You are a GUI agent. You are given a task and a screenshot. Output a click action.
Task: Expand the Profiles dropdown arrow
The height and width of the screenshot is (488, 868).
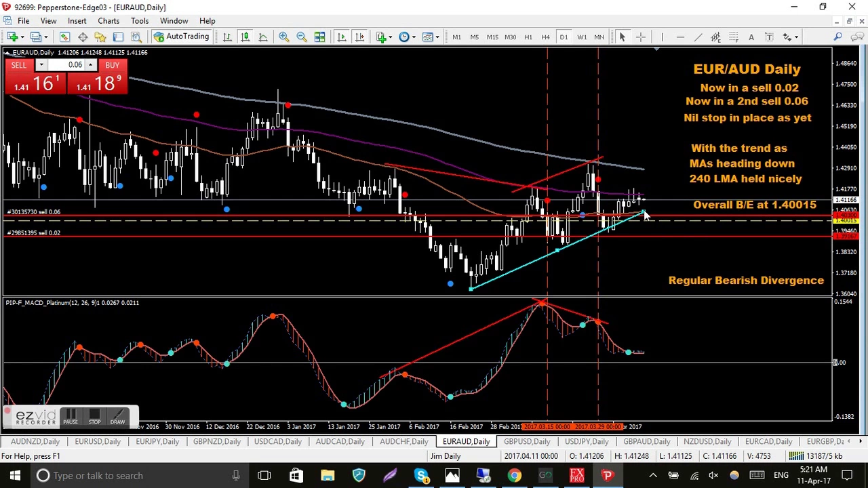tap(45, 37)
